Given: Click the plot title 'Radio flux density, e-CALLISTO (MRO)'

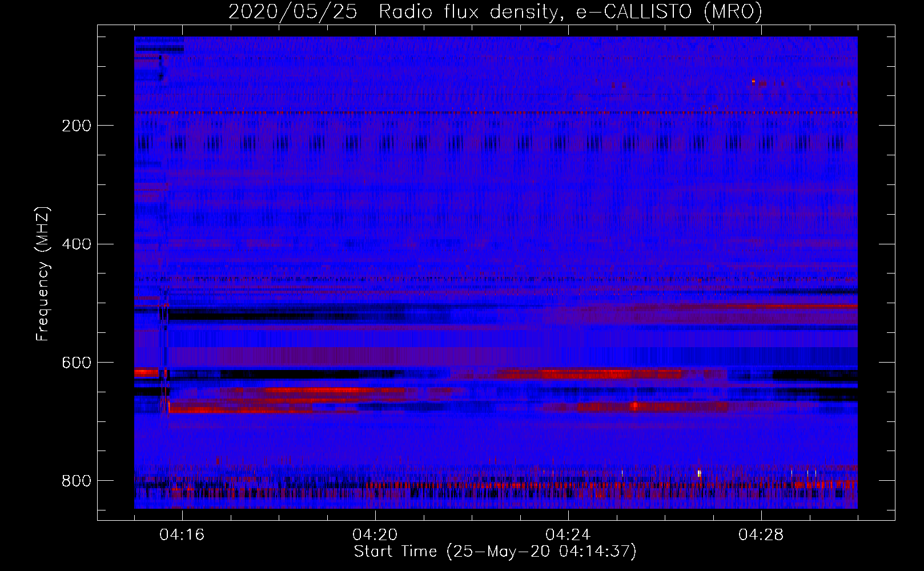Looking at the screenshot, I should pyautogui.click(x=570, y=12).
